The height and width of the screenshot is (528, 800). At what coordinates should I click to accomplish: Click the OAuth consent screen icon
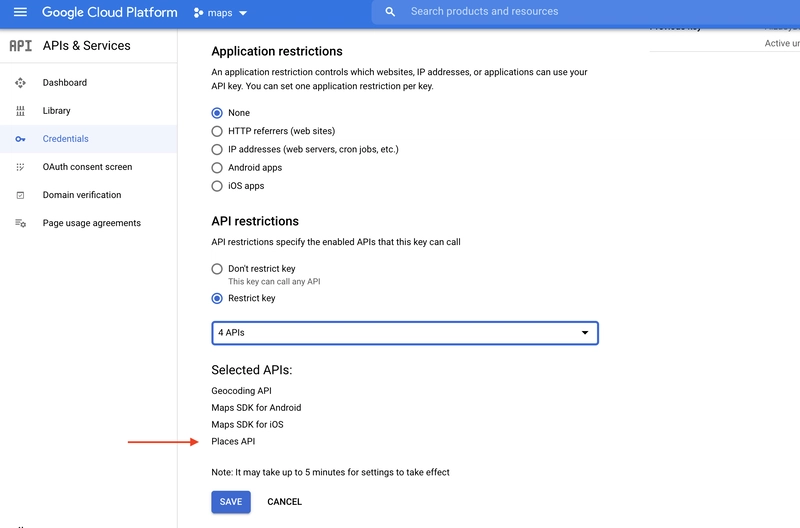pos(20,167)
